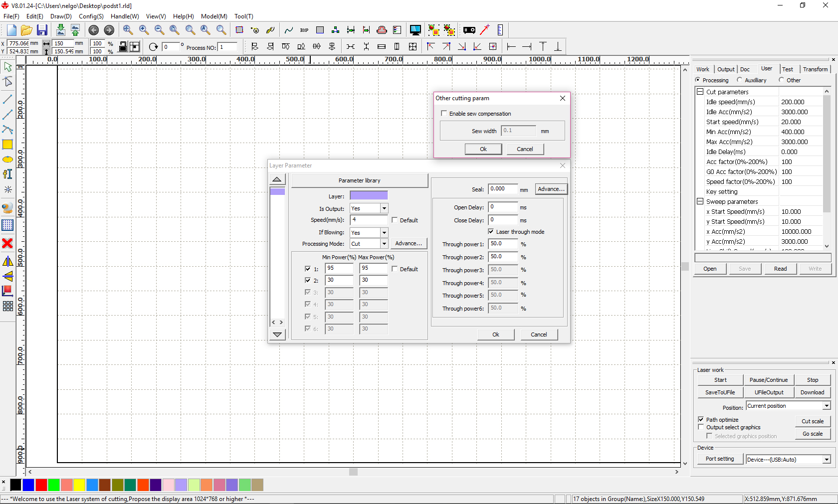Open the Device USB Auto dropdown
Viewport: 838px width, 504px height.
(827, 460)
